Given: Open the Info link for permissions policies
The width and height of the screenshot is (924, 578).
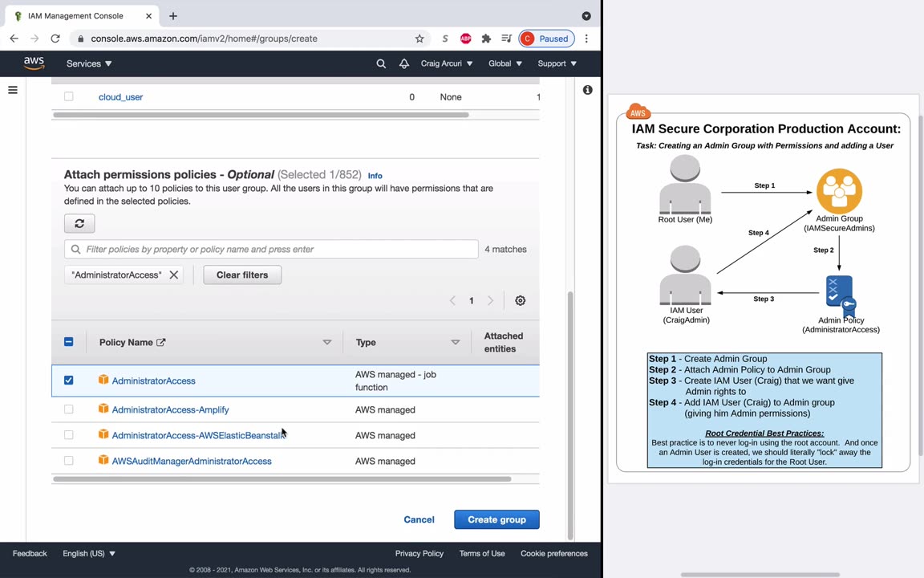Looking at the screenshot, I should click(x=375, y=176).
